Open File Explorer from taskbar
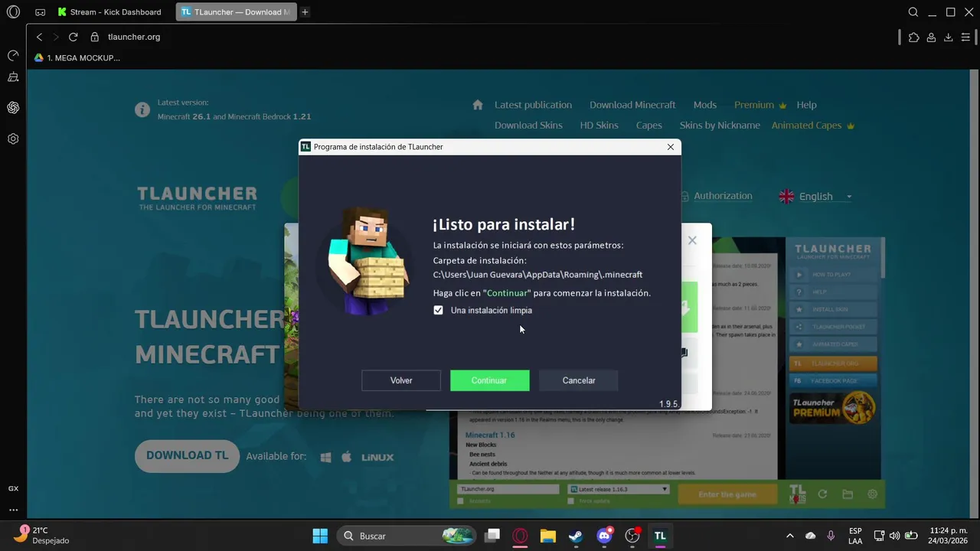Image resolution: width=980 pixels, height=551 pixels. pos(547,536)
